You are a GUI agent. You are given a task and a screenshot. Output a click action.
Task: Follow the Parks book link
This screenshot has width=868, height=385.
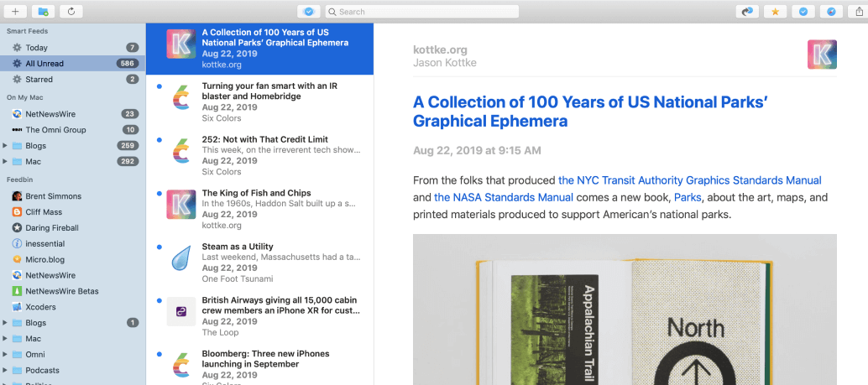tap(688, 197)
